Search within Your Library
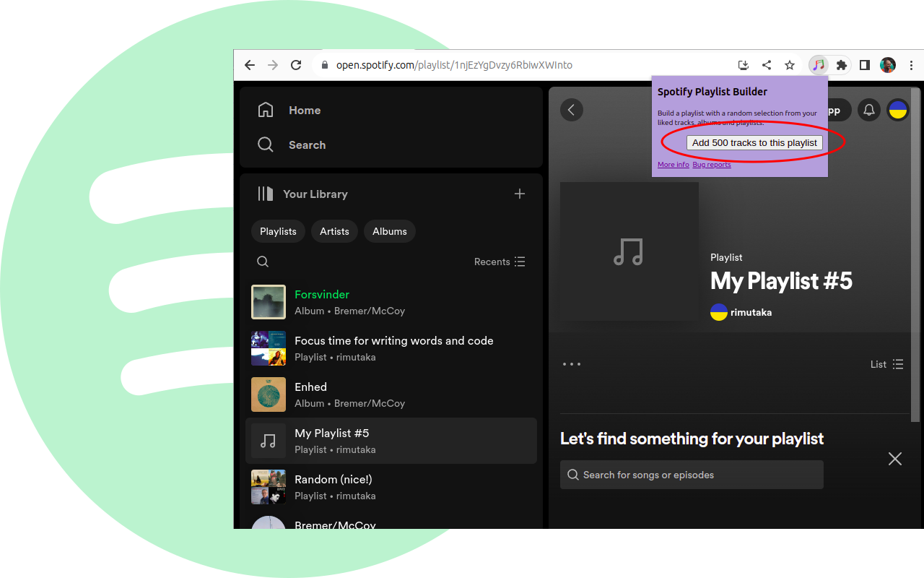Image resolution: width=924 pixels, height=578 pixels. (x=263, y=262)
